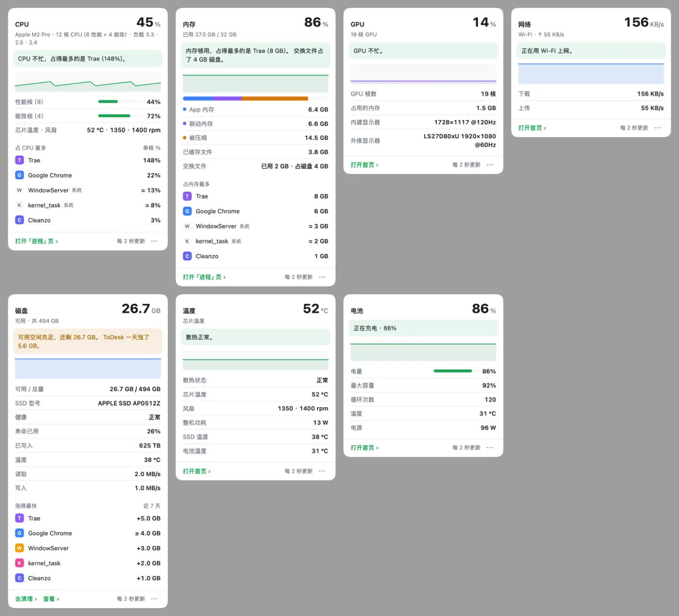Viewport: 679px width, 616px height.
Task: Open more options menu on disk card
Action: pyautogui.click(x=154, y=599)
